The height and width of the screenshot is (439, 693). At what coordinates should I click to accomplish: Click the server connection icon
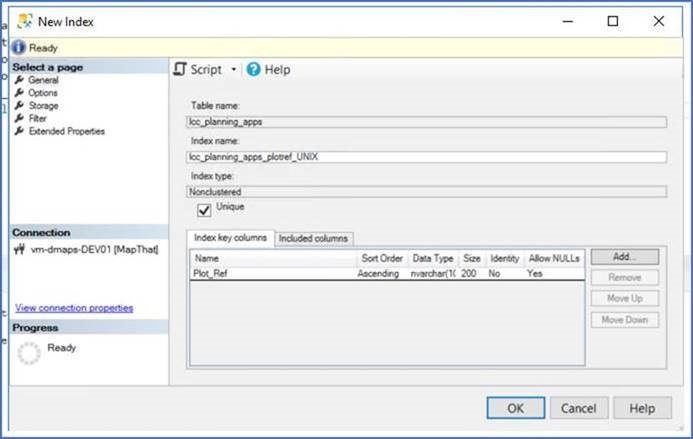pyautogui.click(x=19, y=249)
